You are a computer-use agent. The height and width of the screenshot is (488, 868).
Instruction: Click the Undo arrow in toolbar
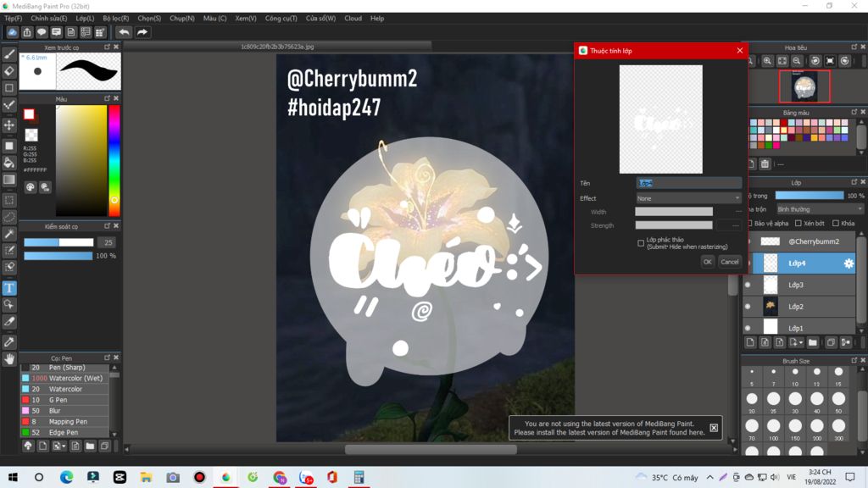click(124, 32)
